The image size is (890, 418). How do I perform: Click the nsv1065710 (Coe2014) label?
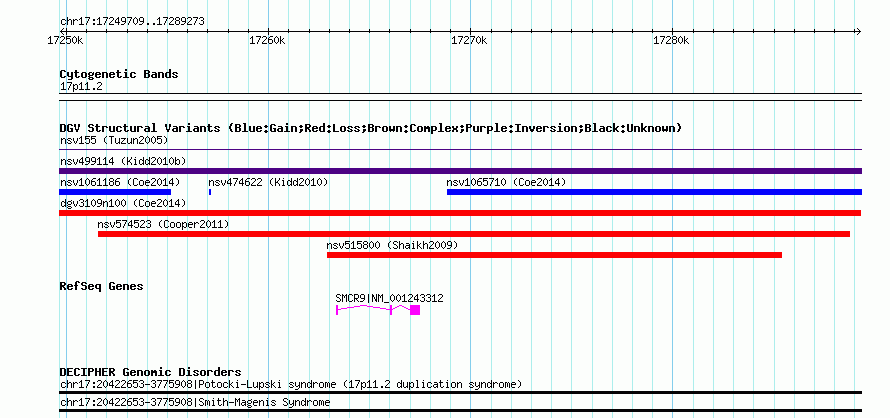click(x=506, y=182)
